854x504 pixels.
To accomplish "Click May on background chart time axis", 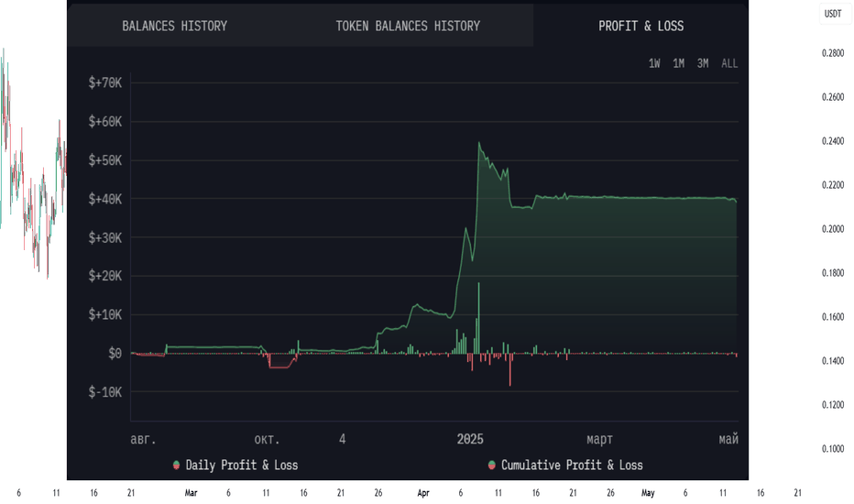I will (648, 493).
